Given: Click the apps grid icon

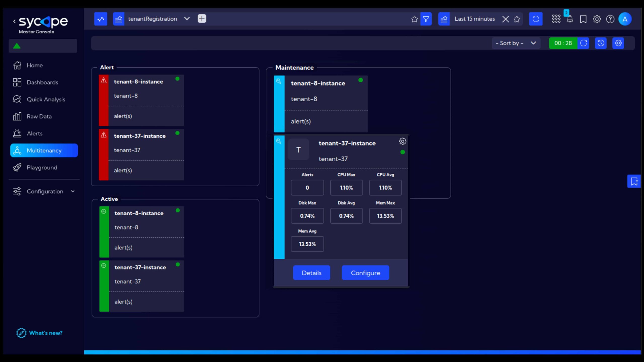Looking at the screenshot, I should pos(556,19).
